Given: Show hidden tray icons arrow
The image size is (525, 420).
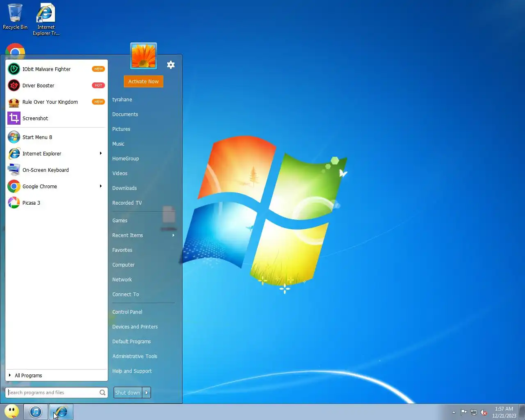Looking at the screenshot, I should click(x=454, y=412).
